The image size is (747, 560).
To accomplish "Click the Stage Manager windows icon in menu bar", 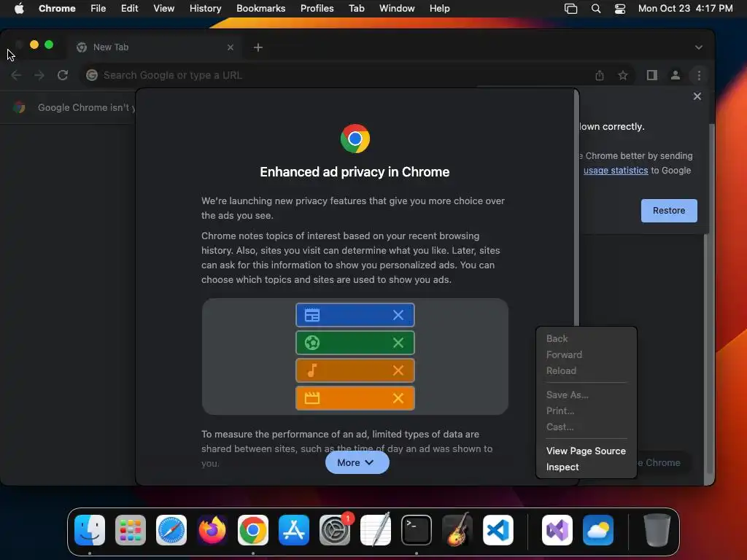I will pyautogui.click(x=570, y=8).
